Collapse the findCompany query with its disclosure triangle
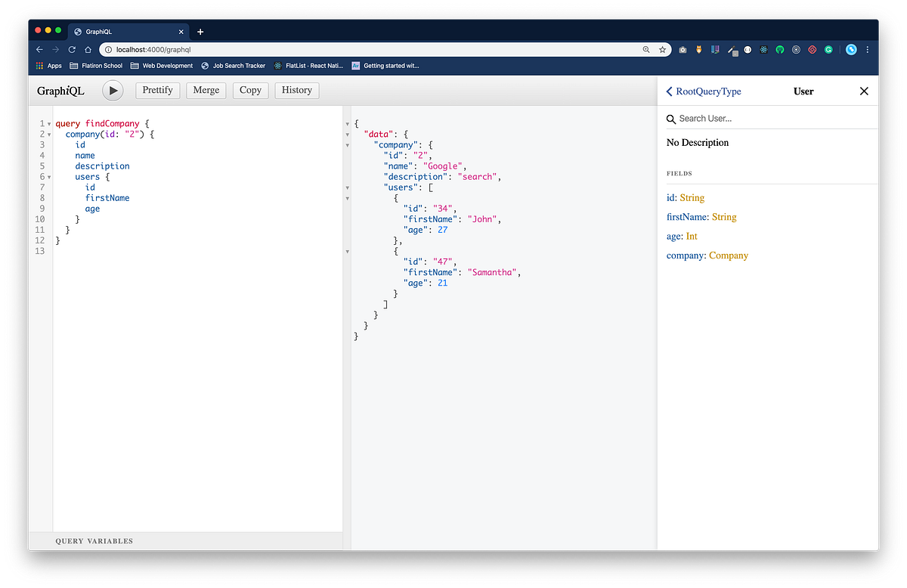The image size is (907, 588). coord(48,123)
